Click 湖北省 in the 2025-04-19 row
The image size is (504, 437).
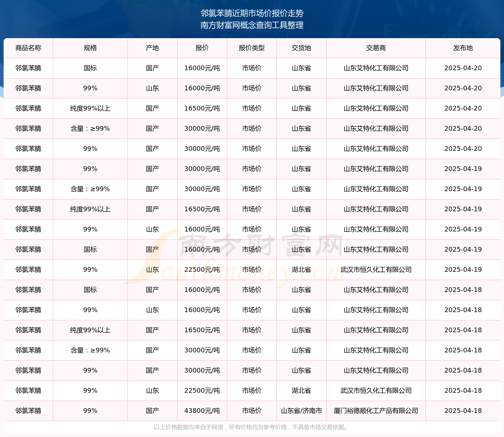[x=302, y=270]
